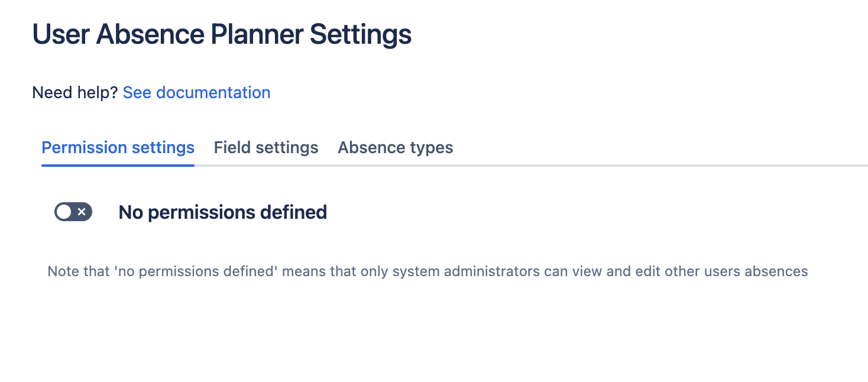
Task: Navigate to documentation using the link
Action: coord(196,92)
